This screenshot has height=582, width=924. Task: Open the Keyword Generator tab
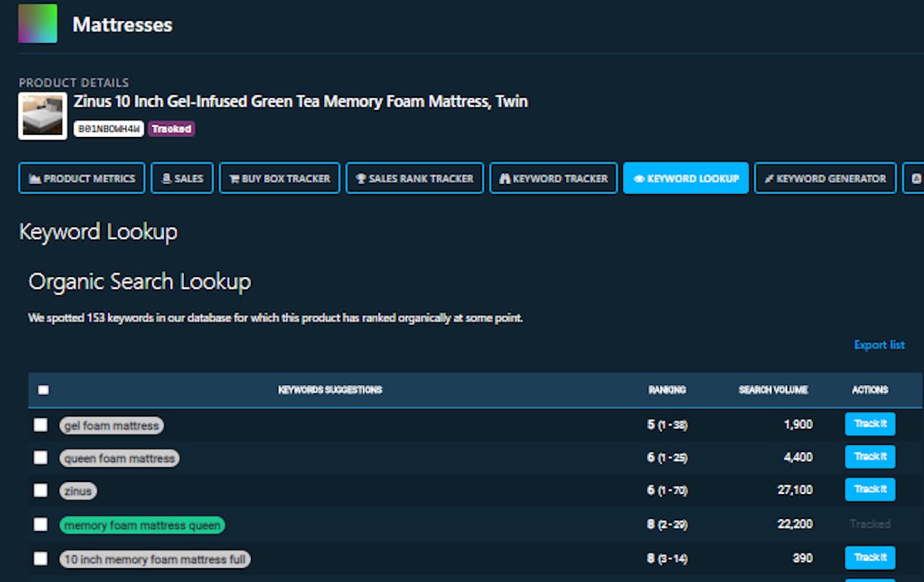825,178
